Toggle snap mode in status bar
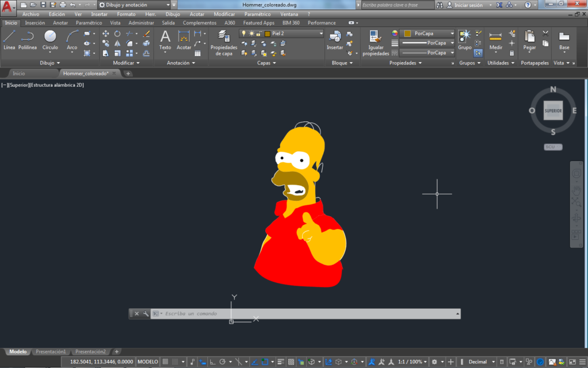Viewport: 588px width, 368px height. click(x=175, y=362)
